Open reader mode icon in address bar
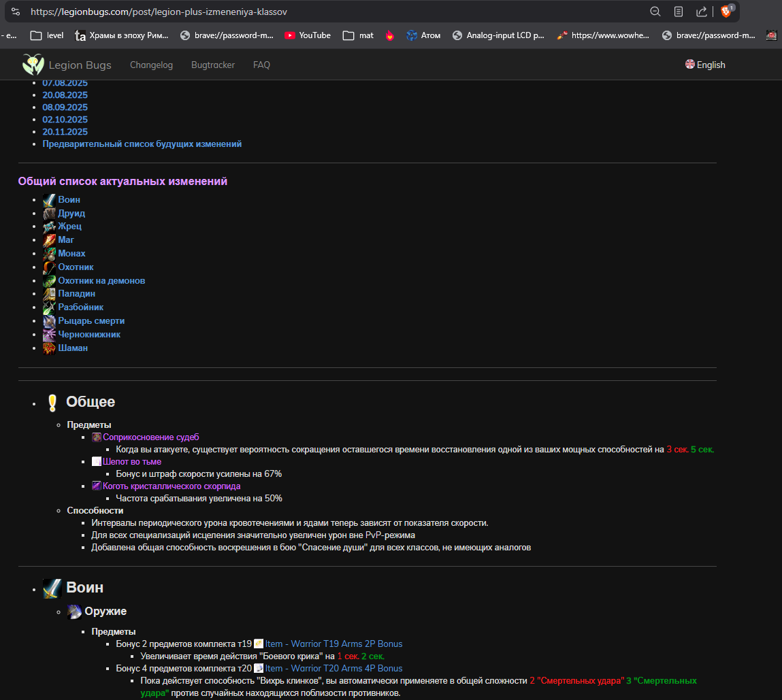 [679, 12]
